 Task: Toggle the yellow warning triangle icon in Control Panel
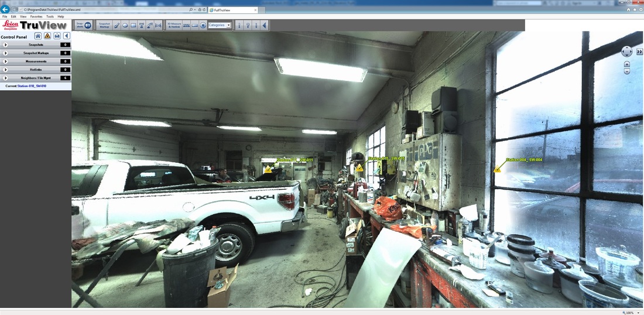pyautogui.click(x=47, y=36)
